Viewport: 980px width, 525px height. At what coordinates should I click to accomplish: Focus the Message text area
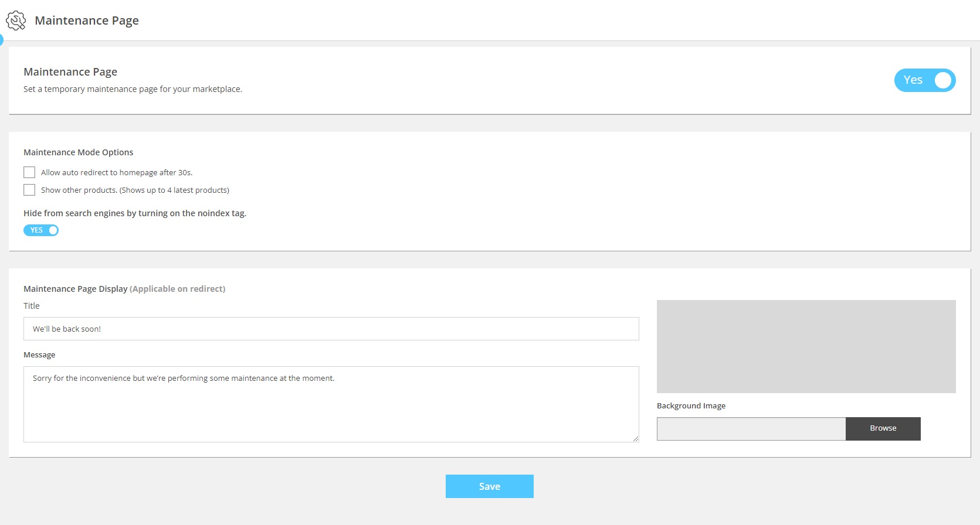331,404
